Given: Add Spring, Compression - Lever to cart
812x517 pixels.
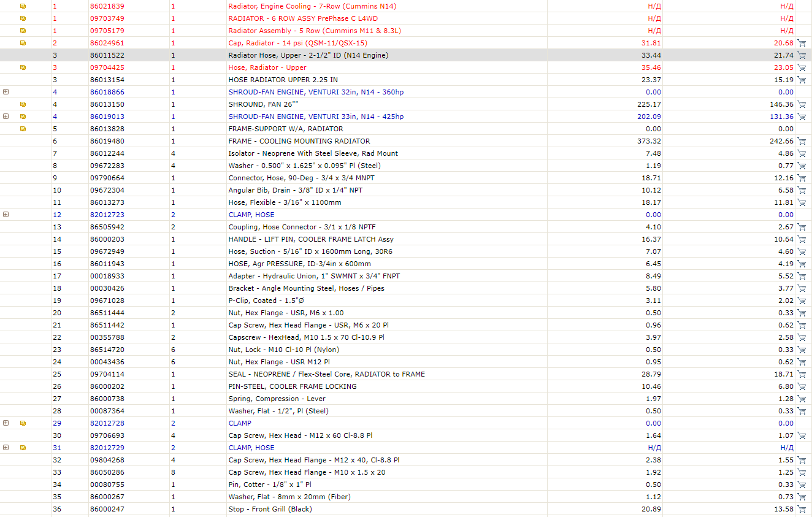Looking at the screenshot, I should (802, 399).
